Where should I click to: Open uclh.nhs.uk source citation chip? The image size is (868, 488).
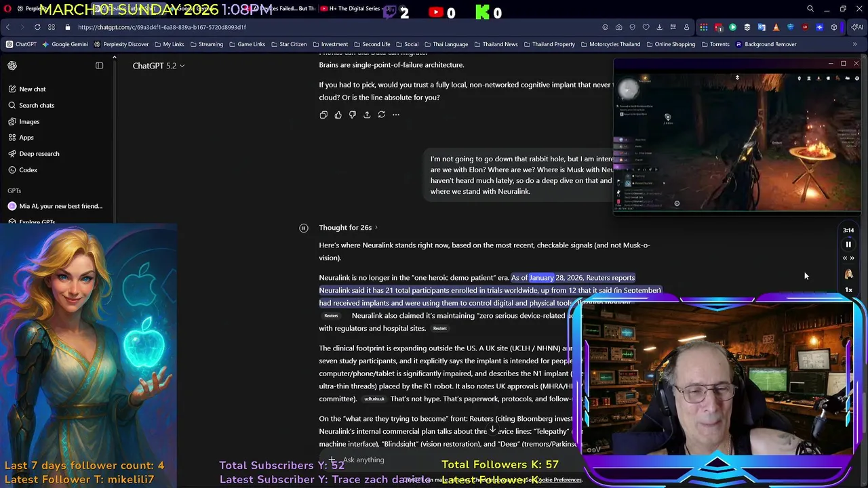(x=374, y=399)
